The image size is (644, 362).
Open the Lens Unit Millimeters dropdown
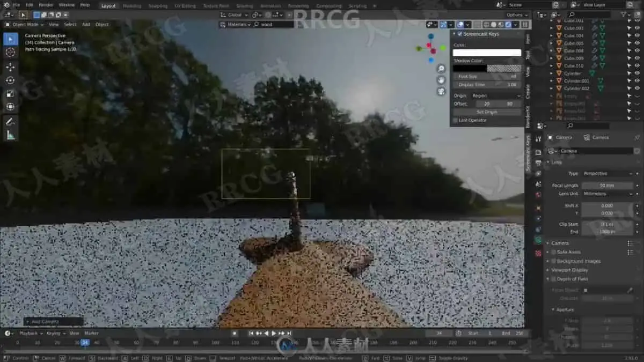pos(608,194)
